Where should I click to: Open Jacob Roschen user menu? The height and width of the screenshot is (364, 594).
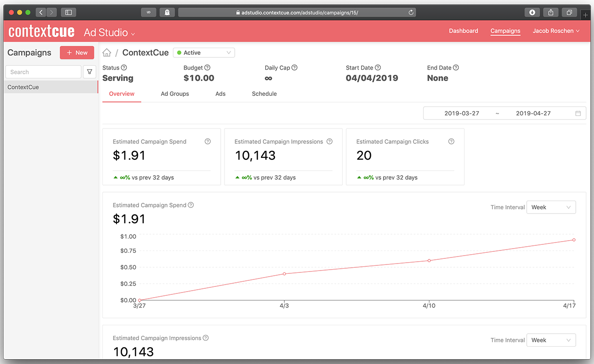pos(556,31)
